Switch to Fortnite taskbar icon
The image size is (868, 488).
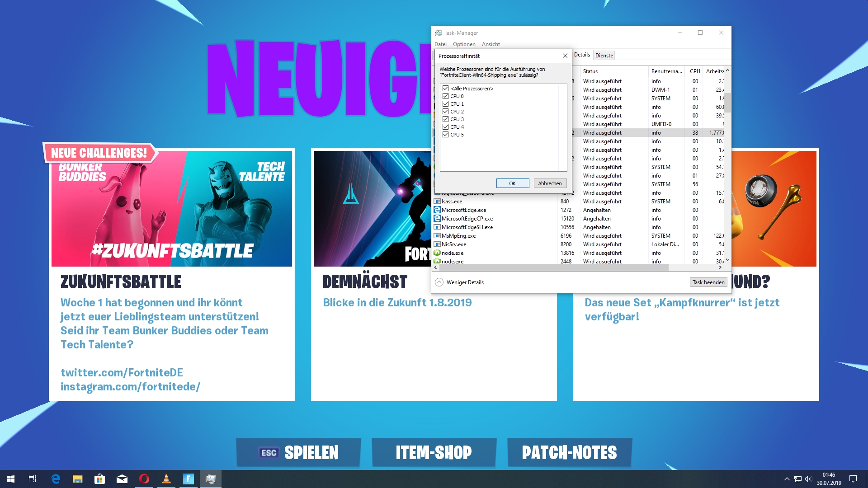pos(188,479)
